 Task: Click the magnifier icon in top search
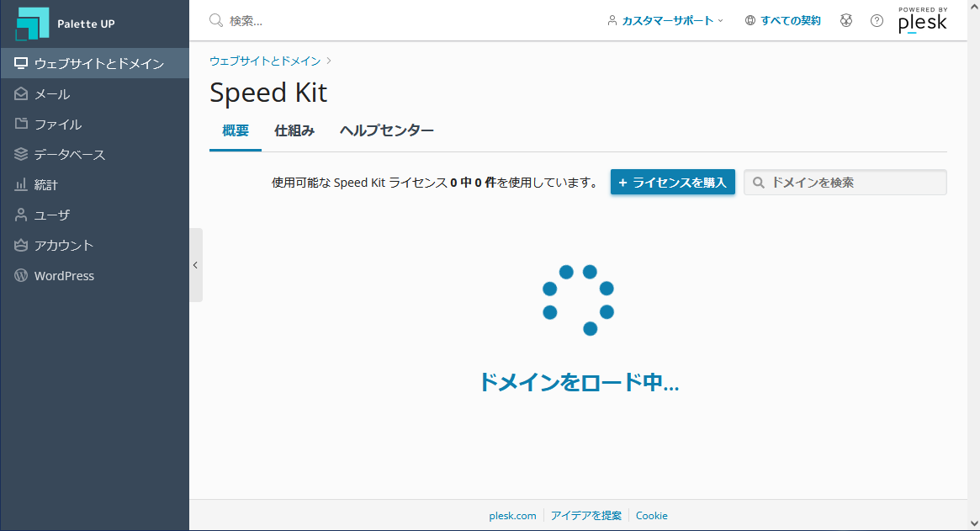click(x=216, y=21)
